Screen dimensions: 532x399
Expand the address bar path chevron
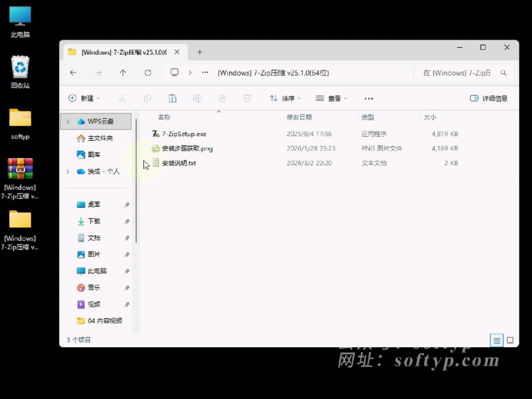190,72
